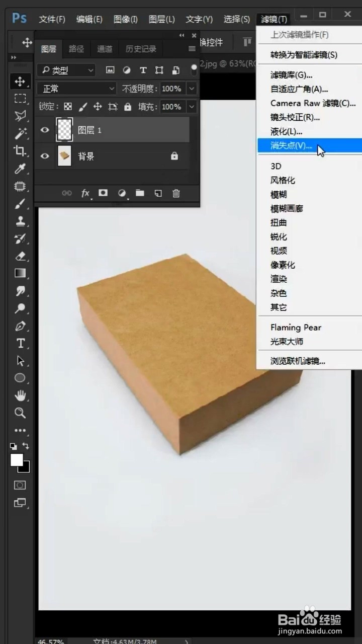This screenshot has height=644, width=362.
Task: Hide the 图层 1 layer
Action: (45, 130)
